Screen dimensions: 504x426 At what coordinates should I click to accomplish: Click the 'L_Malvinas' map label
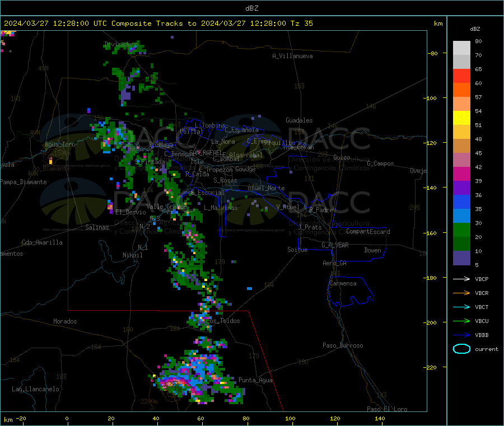[x=221, y=208]
